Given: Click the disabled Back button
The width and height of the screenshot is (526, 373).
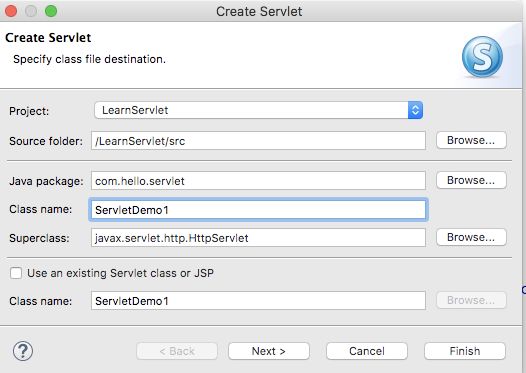Looking at the screenshot, I should click(x=177, y=351).
